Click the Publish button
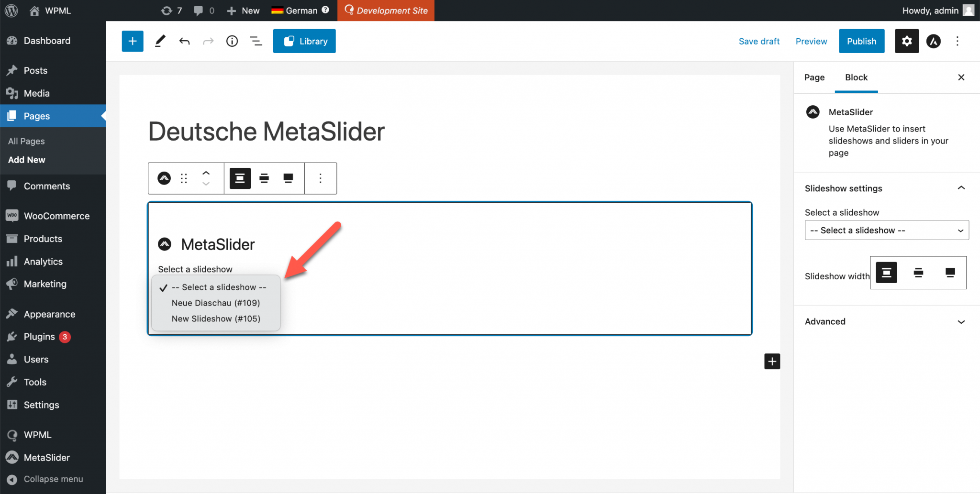Image resolution: width=980 pixels, height=494 pixels. tap(861, 41)
